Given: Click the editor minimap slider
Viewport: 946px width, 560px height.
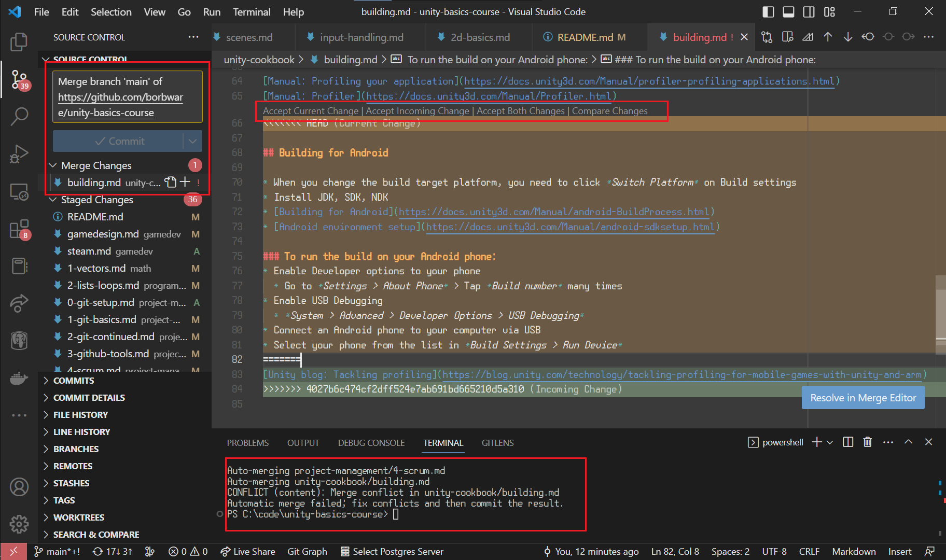Looking at the screenshot, I should (940, 315).
